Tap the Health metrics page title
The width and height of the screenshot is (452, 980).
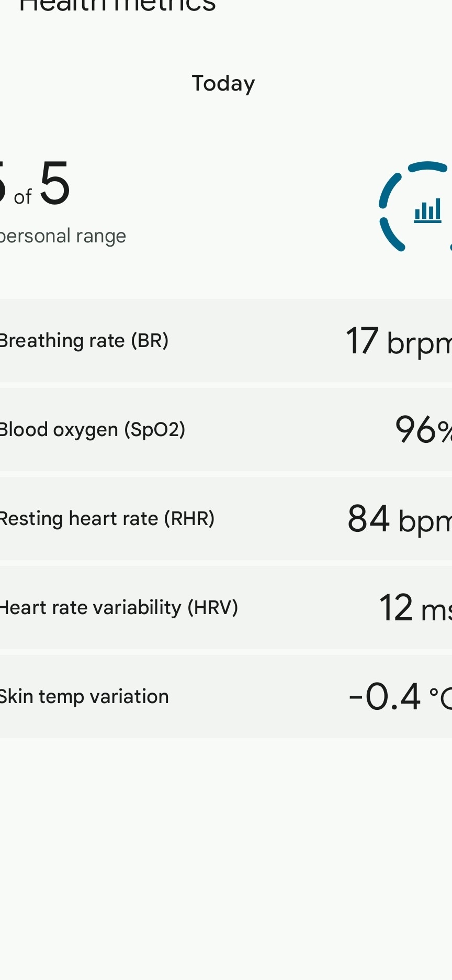click(117, 6)
